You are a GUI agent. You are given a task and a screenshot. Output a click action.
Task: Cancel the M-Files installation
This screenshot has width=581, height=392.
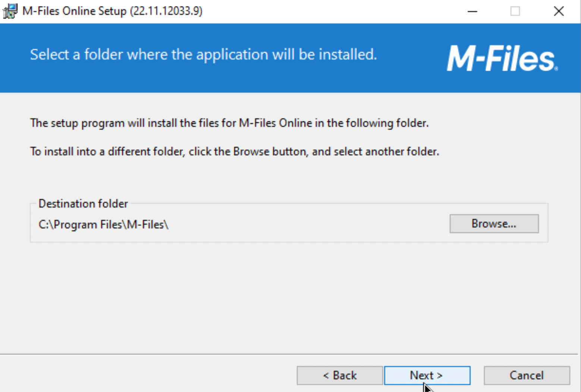coord(527,375)
